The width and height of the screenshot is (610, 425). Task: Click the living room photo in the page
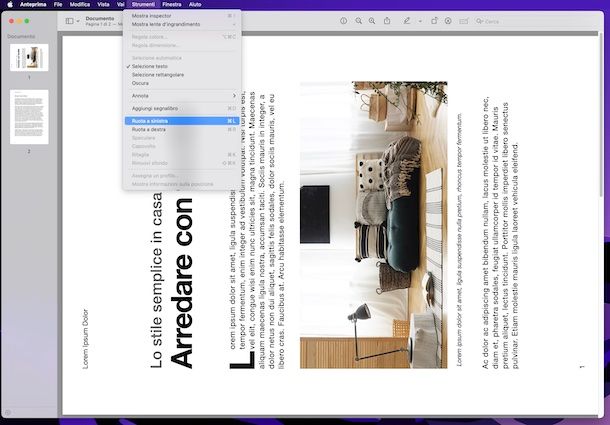click(373, 225)
